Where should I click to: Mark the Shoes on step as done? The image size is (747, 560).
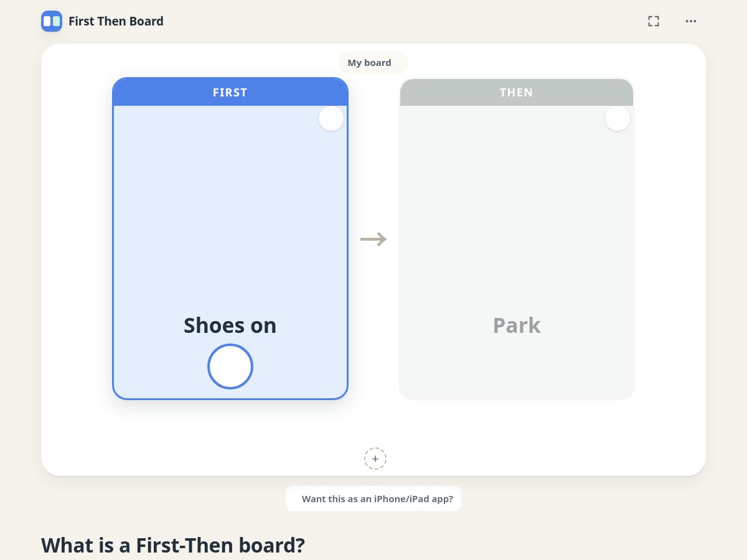[230, 366]
